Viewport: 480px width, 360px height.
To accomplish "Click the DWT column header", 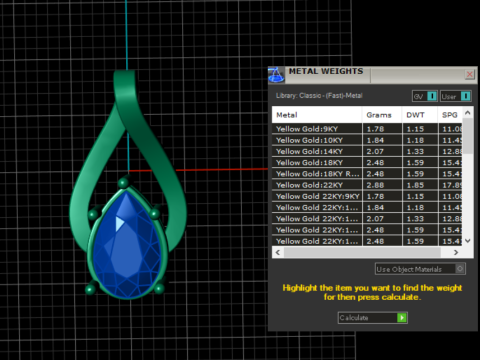I will [x=420, y=115].
